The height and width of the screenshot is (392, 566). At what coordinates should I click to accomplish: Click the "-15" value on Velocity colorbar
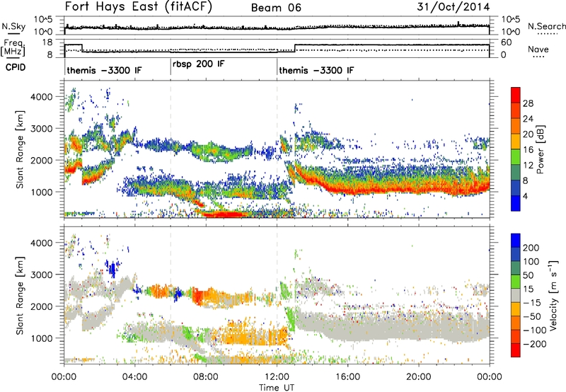coord(533,302)
